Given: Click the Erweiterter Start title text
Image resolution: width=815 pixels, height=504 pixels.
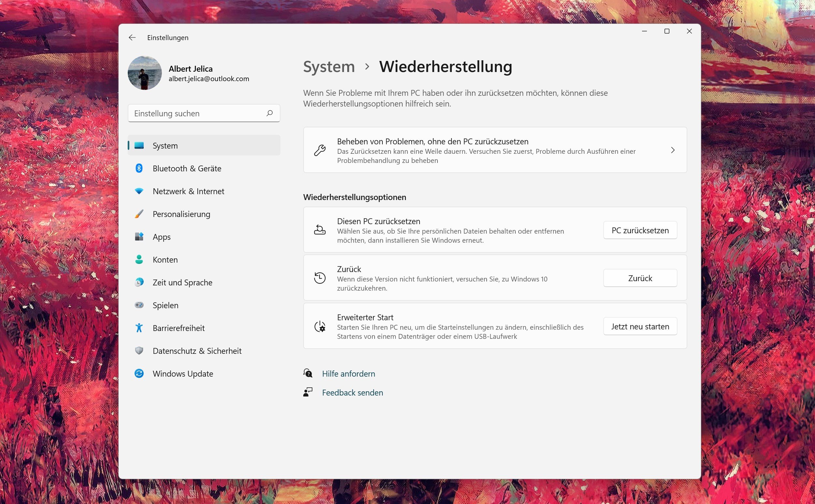Looking at the screenshot, I should [x=365, y=317].
